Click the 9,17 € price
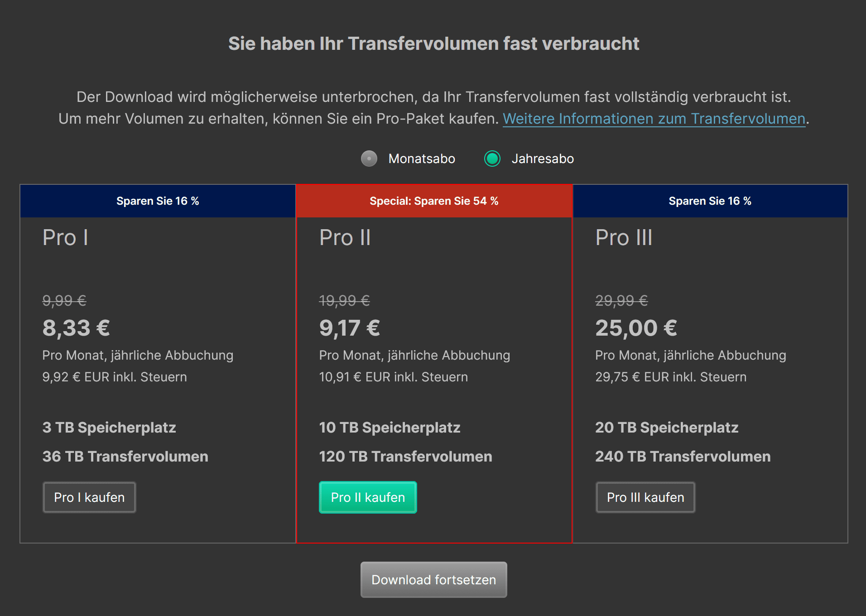 point(350,328)
